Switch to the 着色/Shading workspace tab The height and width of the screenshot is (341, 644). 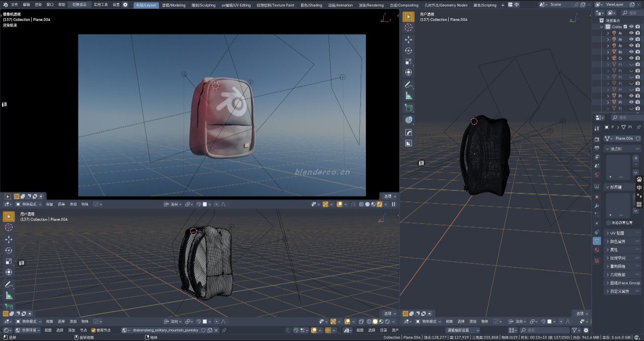tap(311, 5)
